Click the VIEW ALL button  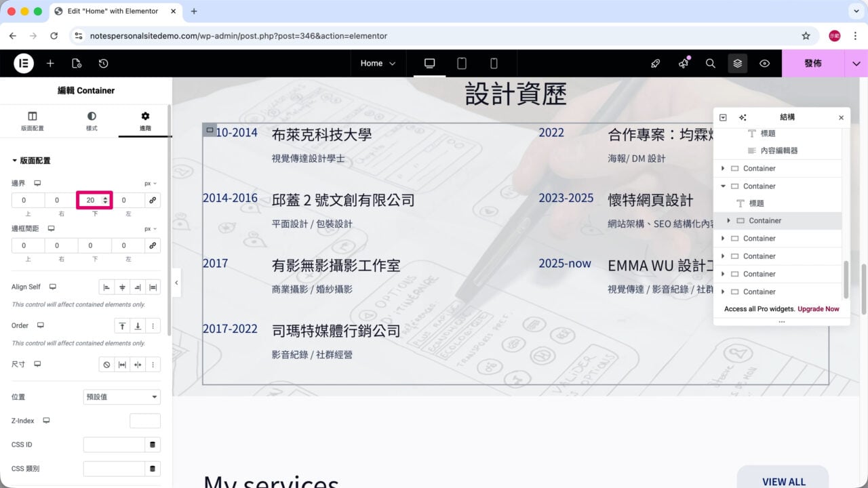(x=783, y=477)
